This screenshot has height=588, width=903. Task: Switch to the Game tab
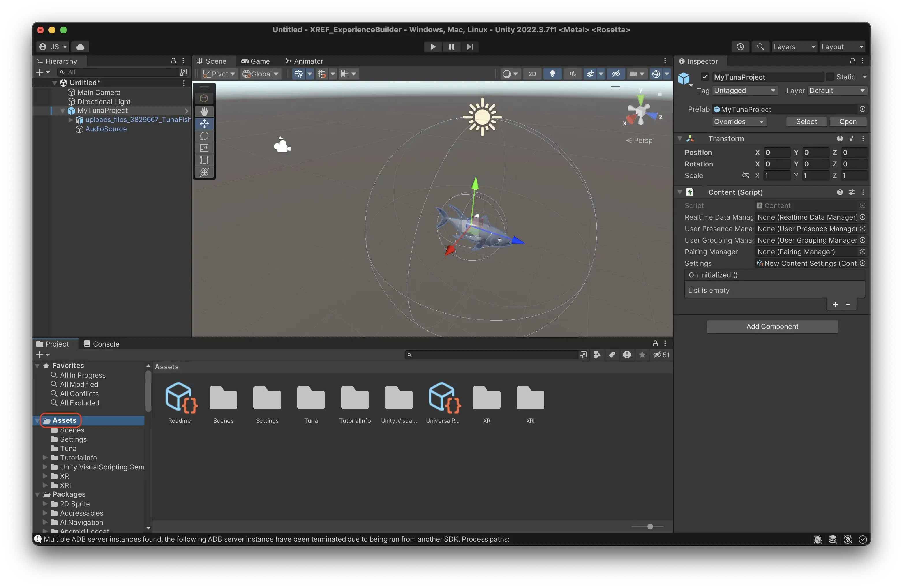coord(256,61)
